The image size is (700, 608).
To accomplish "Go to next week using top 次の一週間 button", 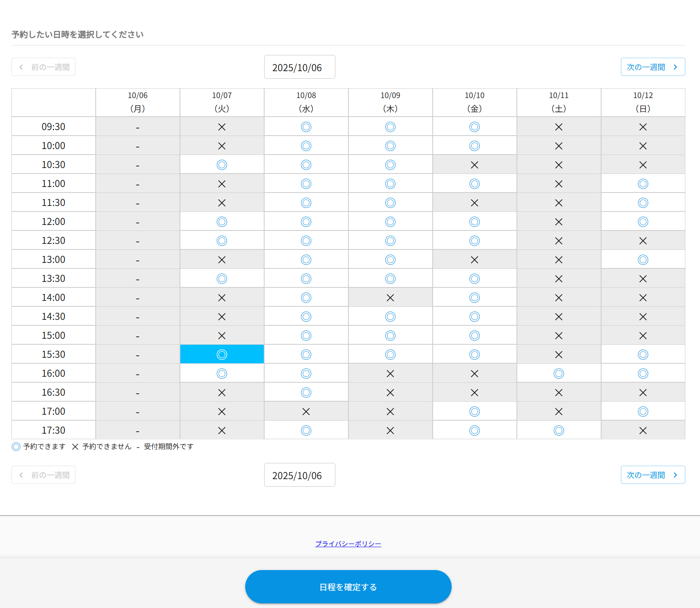I will click(x=653, y=67).
